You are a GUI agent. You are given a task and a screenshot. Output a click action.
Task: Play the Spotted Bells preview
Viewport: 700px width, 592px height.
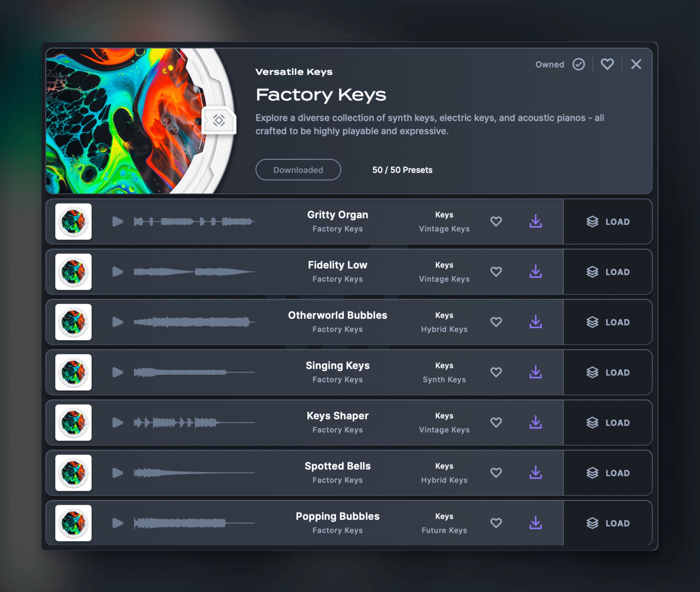tap(118, 473)
